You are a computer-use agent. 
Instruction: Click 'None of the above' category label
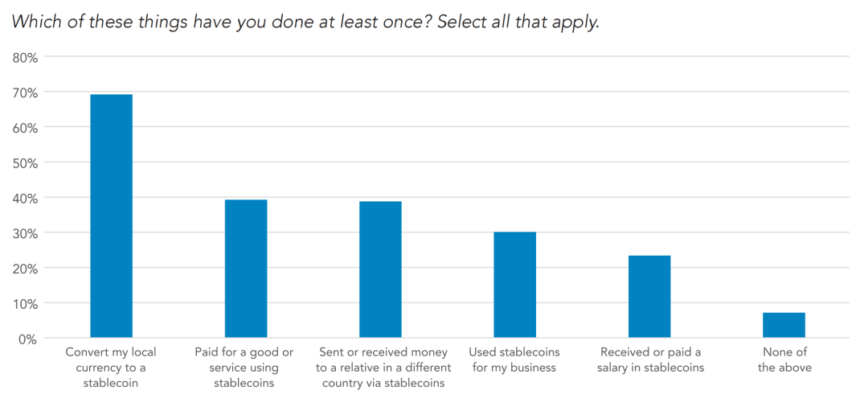(x=784, y=360)
